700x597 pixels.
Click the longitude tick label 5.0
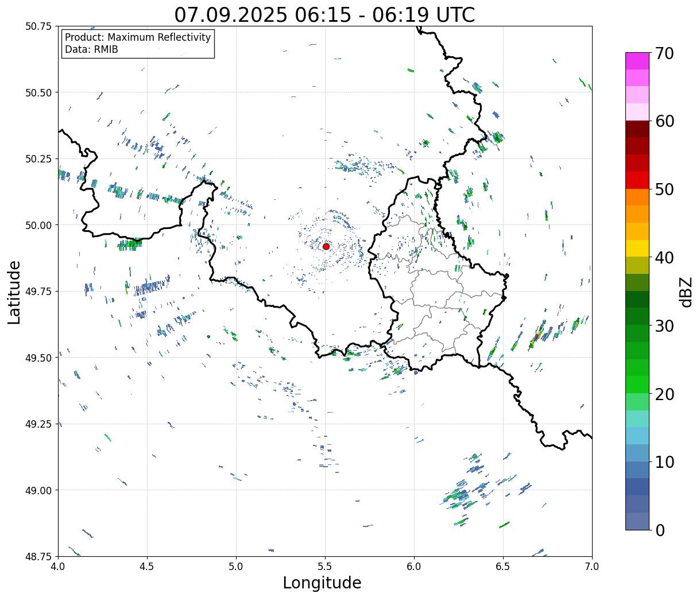tap(236, 566)
